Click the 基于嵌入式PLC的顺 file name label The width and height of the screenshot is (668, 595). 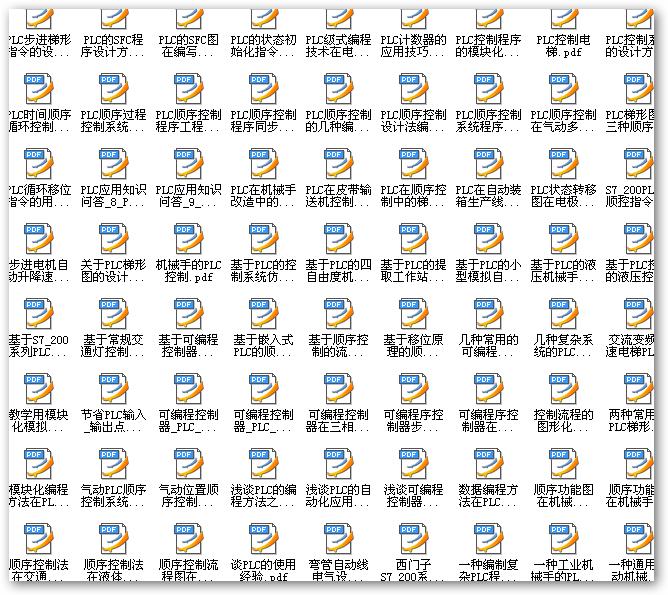(260, 347)
